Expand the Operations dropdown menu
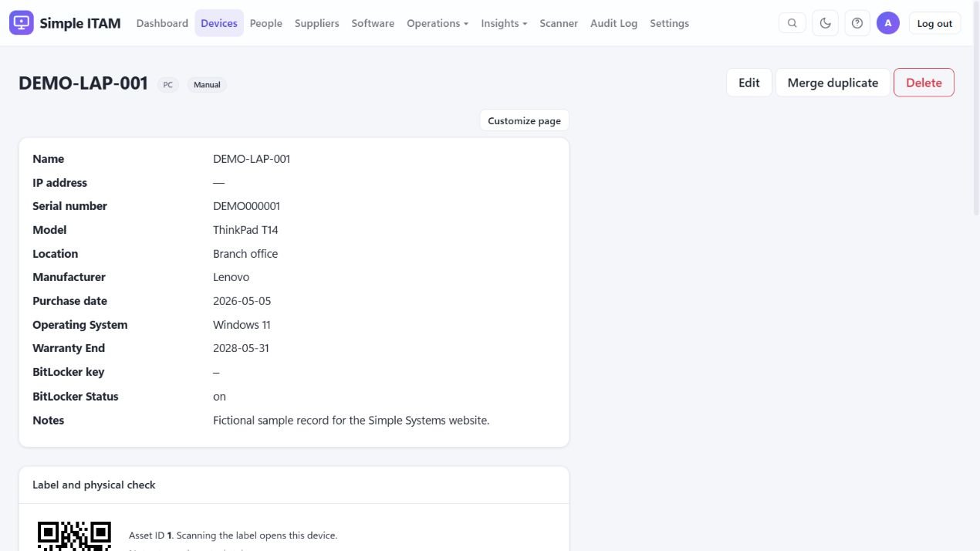 (x=438, y=23)
